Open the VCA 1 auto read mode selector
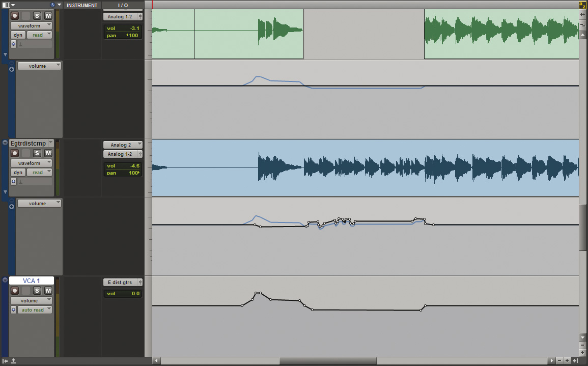This screenshot has height=366, width=588. [35, 310]
